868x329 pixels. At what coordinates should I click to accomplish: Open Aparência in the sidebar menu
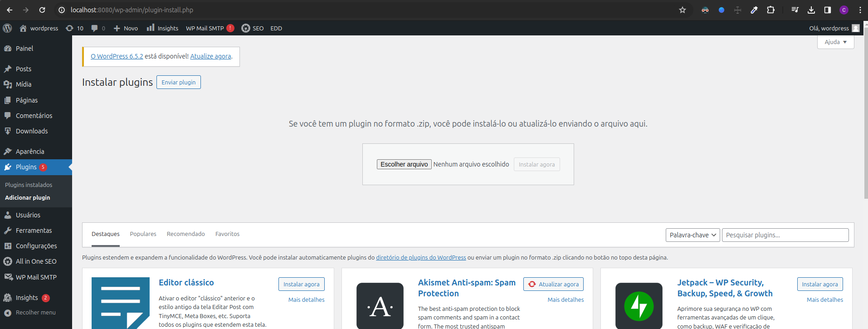pyautogui.click(x=30, y=152)
